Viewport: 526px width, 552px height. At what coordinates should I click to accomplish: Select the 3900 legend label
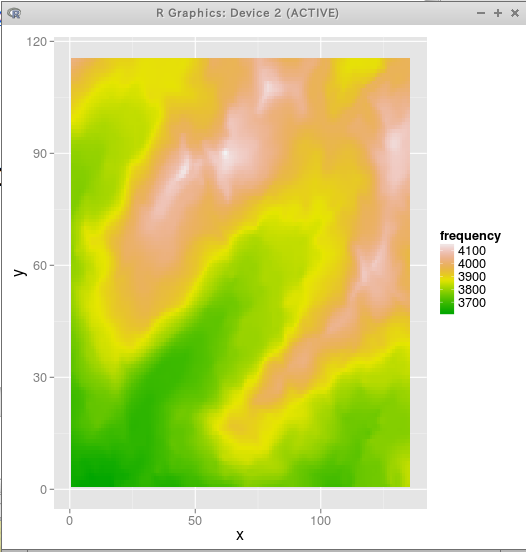pyautogui.click(x=472, y=277)
